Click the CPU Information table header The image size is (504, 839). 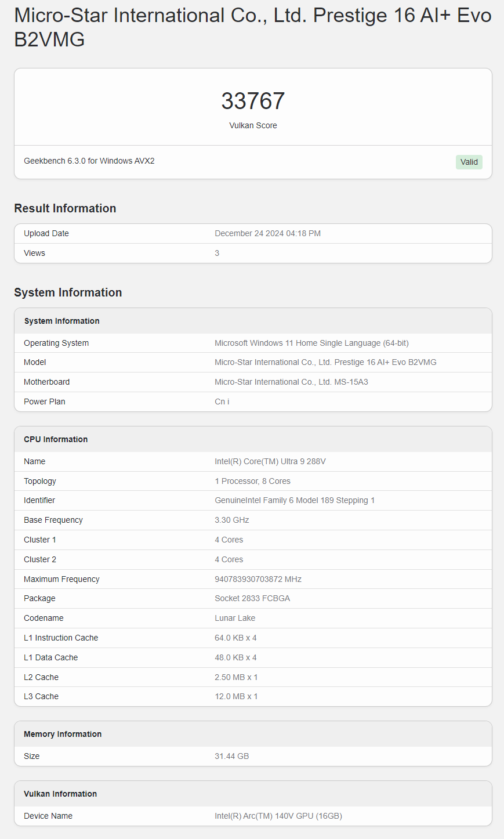click(253, 439)
